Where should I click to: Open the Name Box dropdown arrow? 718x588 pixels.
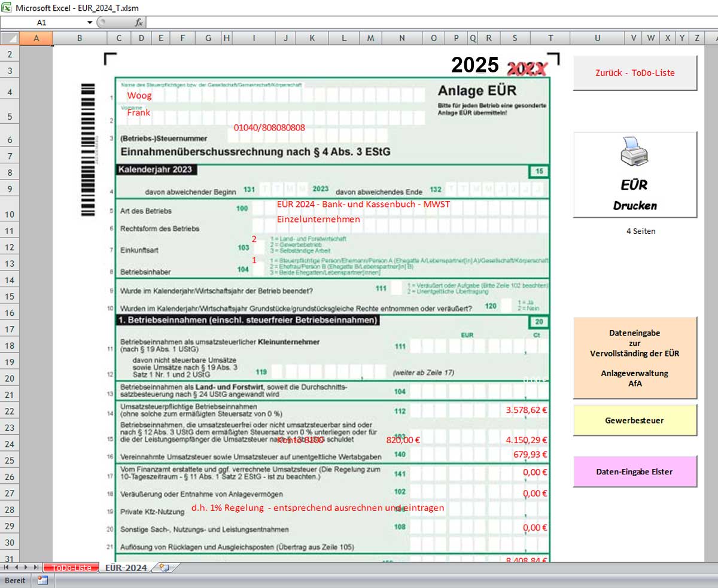click(x=90, y=22)
